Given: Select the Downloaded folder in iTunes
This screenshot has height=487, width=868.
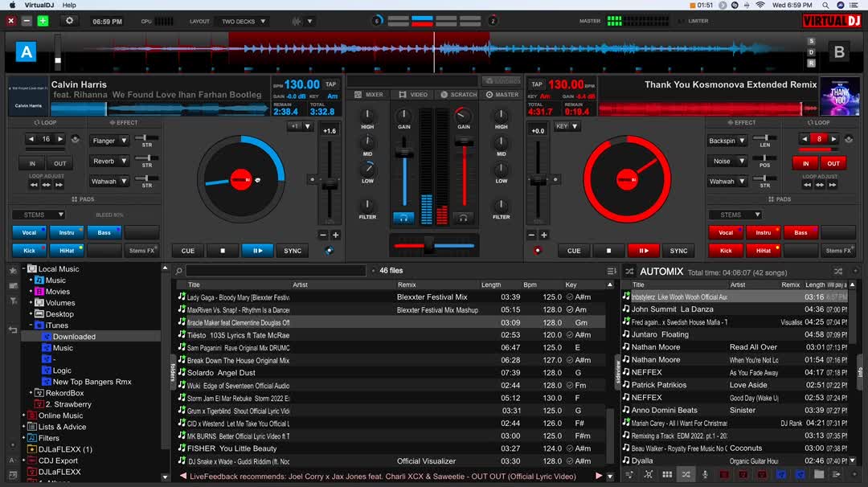Looking at the screenshot, I should point(74,337).
